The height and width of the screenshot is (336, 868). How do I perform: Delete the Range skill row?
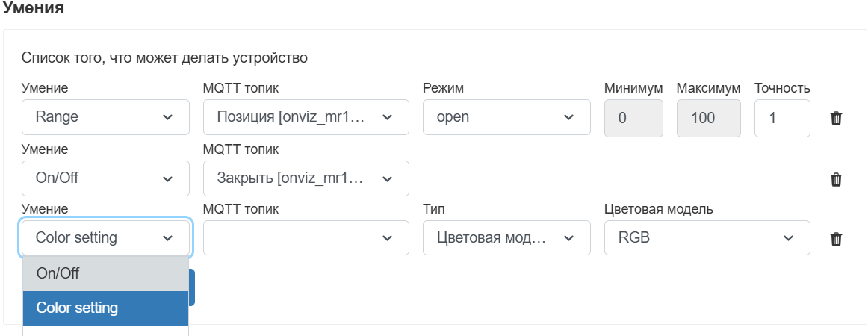[x=836, y=118]
